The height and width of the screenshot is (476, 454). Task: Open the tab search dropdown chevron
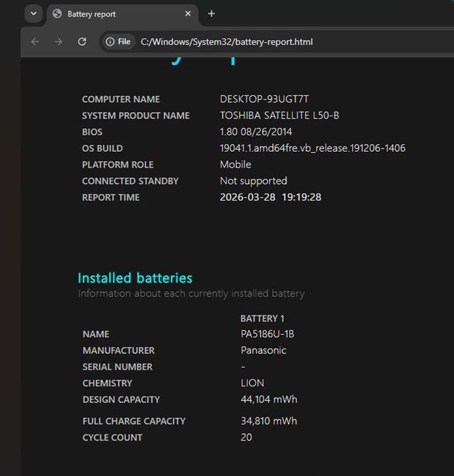33,14
